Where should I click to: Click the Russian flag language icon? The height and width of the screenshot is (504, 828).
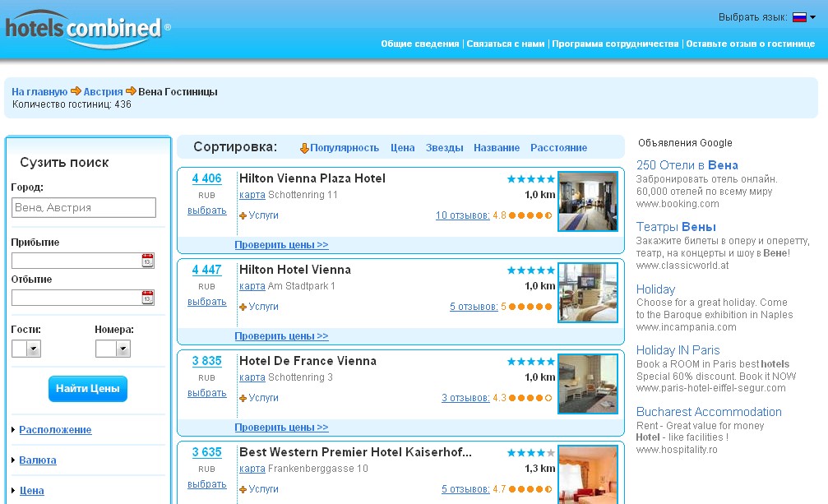(799, 17)
